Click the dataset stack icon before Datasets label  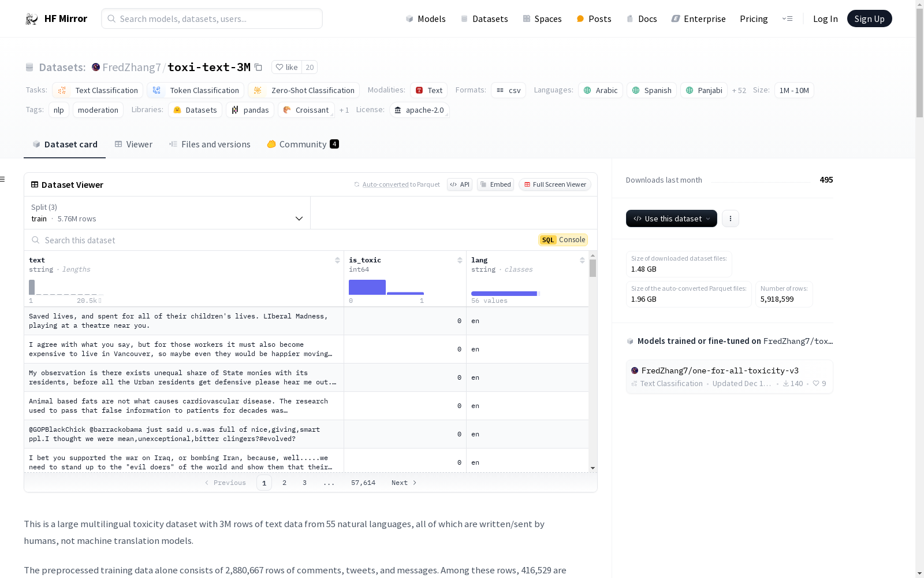pyautogui.click(x=29, y=68)
